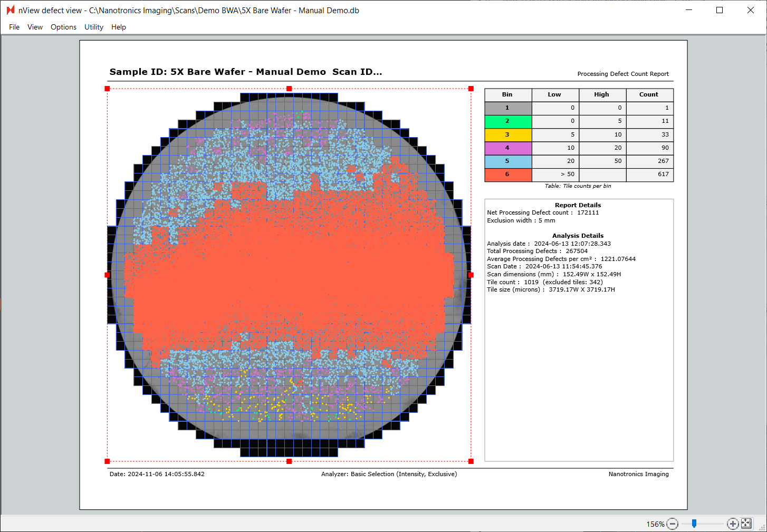Select the red Bin 6 swatch

pos(507,174)
